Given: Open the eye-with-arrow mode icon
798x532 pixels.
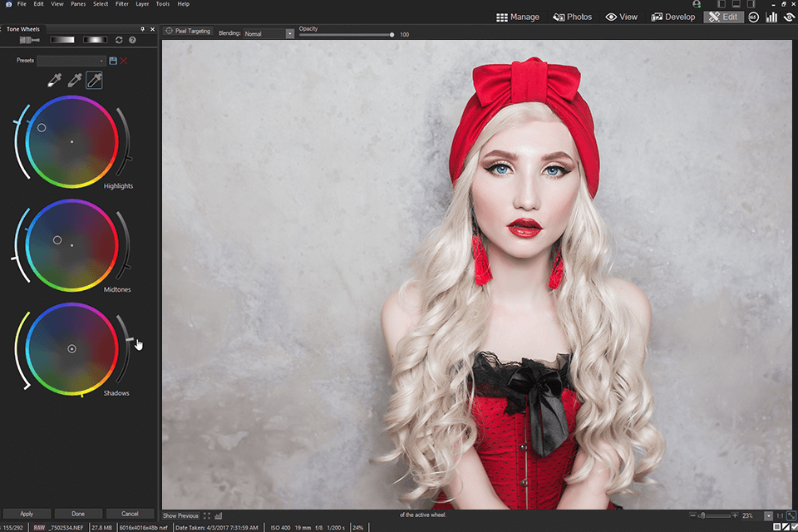Looking at the screenshot, I should (x=790, y=17).
